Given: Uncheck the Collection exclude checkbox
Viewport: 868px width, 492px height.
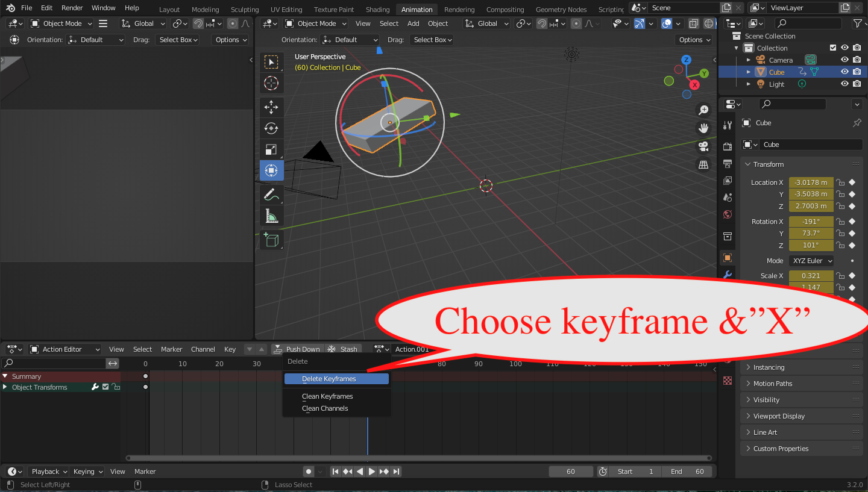Looking at the screenshot, I should point(833,48).
